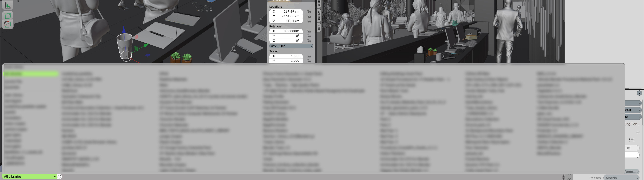Switch to the Create sidebar tab
Screen dimensions: 644x180
coord(319,15)
